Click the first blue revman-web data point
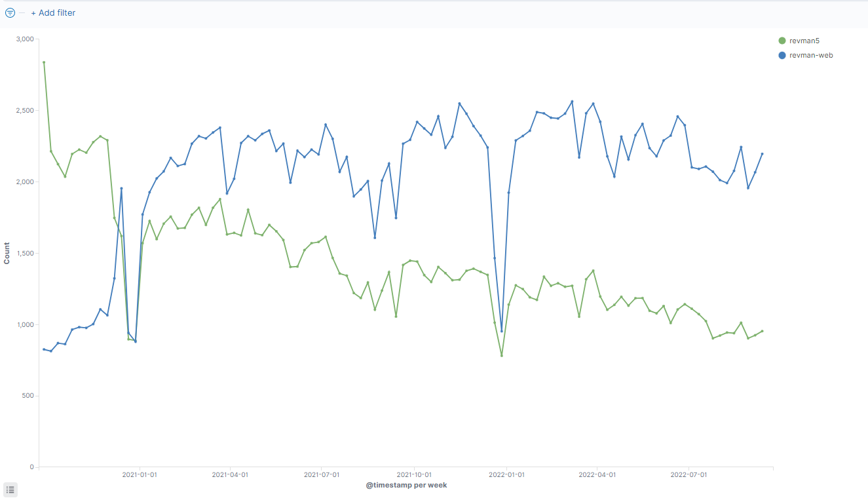This screenshot has width=868, height=498. 44,349
